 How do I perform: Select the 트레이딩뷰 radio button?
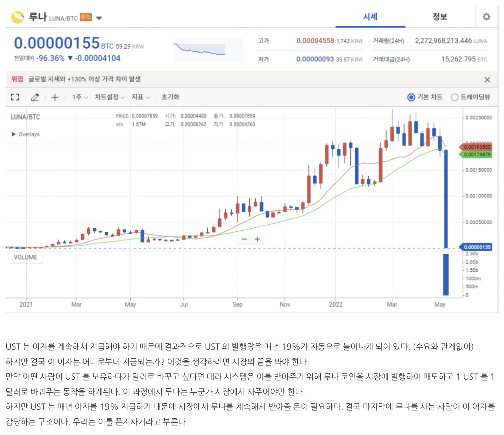coord(454,97)
